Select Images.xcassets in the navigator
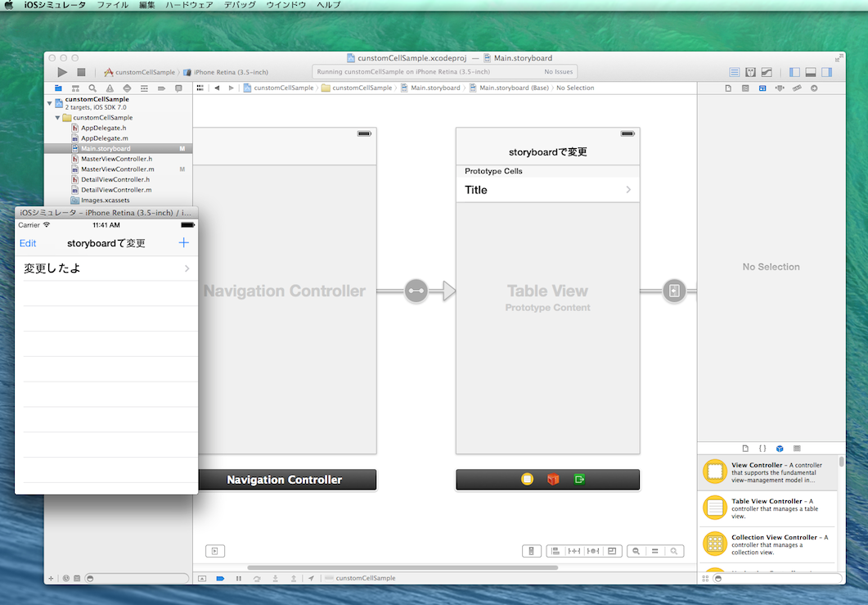 point(106,200)
